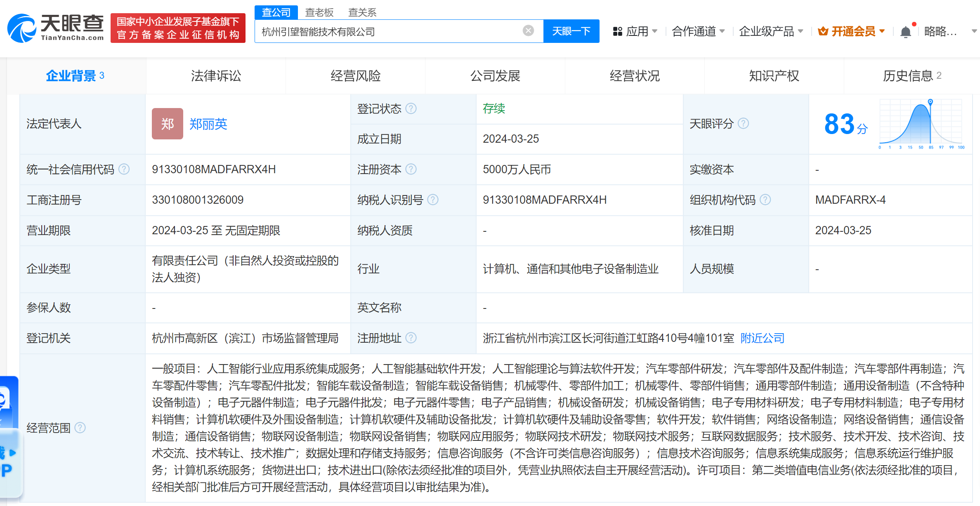Viewport: 980px width, 506px height.
Task: Click help icon beside 经营范围
Action: [x=80, y=428]
